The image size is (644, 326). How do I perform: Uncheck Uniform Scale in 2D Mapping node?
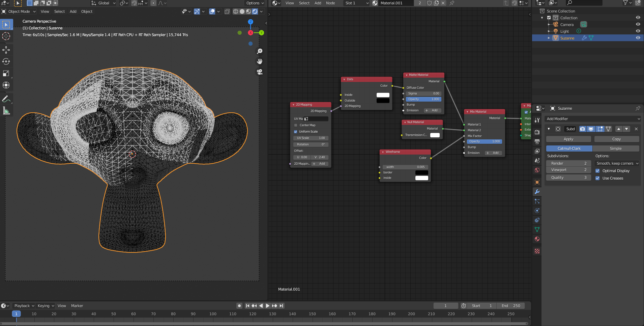click(x=296, y=132)
